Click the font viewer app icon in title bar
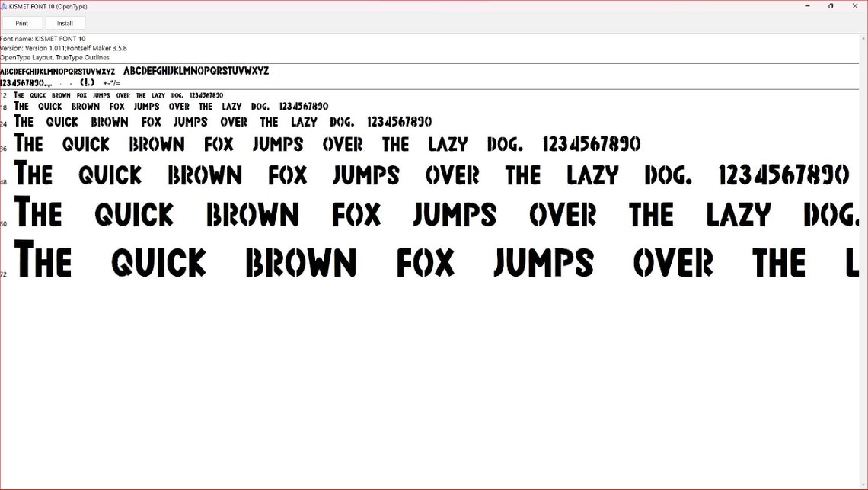Image resolution: width=868 pixels, height=490 pixels. point(6,6)
